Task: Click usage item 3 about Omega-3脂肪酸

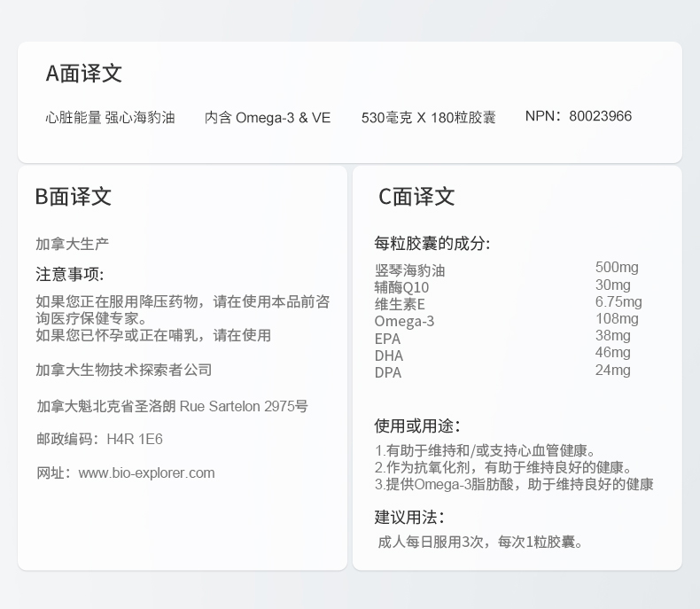Action: [514, 484]
